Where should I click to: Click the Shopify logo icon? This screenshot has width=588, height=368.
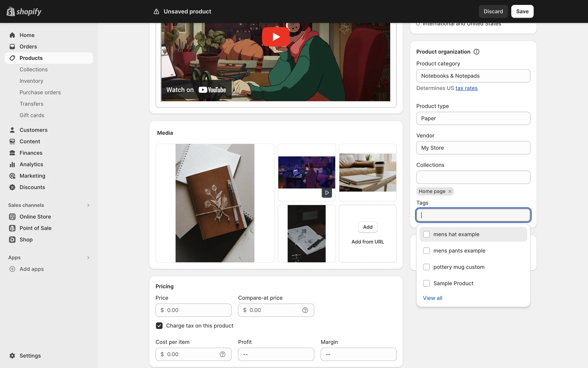tap(11, 11)
